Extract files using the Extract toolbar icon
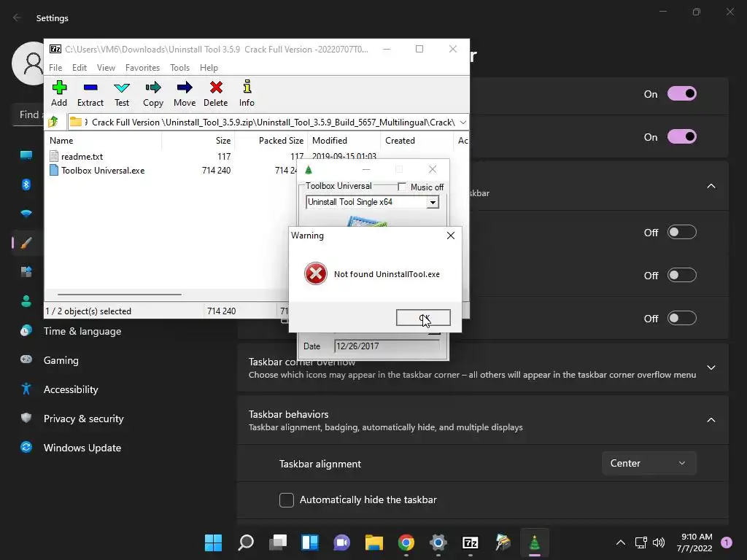This screenshot has height=560, width=747. coord(90,94)
